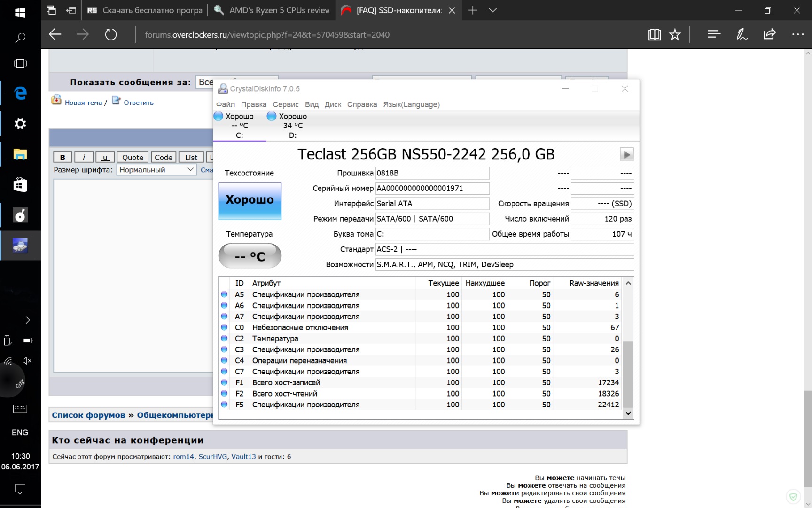Expand the browser tab previews chevron

492,10
